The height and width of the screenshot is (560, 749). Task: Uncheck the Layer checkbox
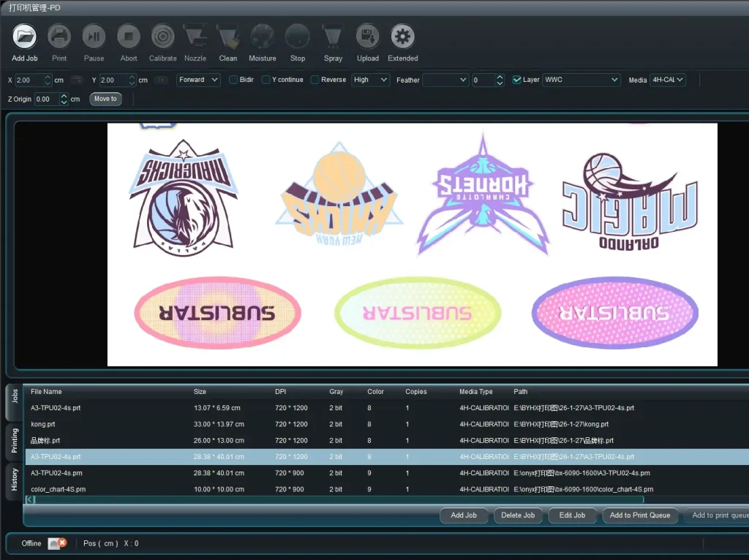coord(516,80)
